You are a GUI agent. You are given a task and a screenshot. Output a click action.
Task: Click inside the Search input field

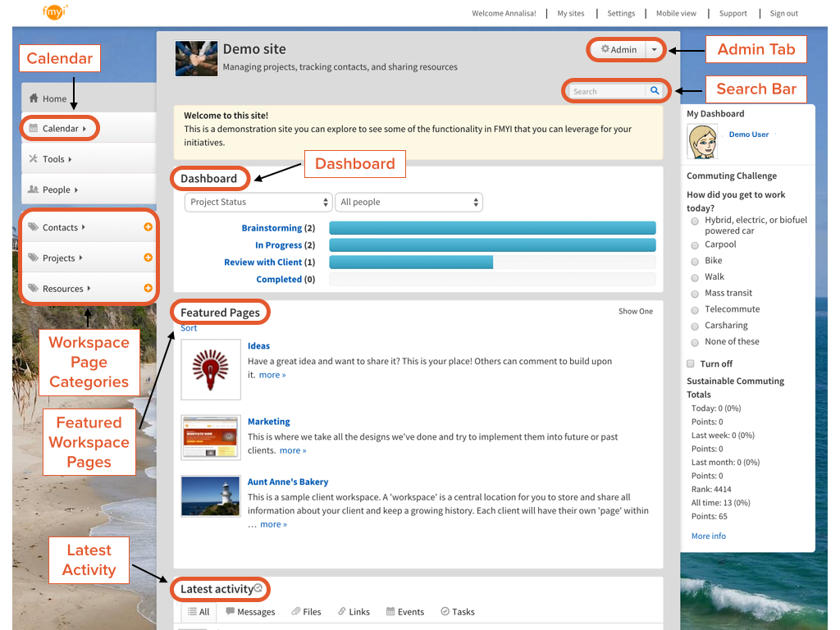click(607, 91)
